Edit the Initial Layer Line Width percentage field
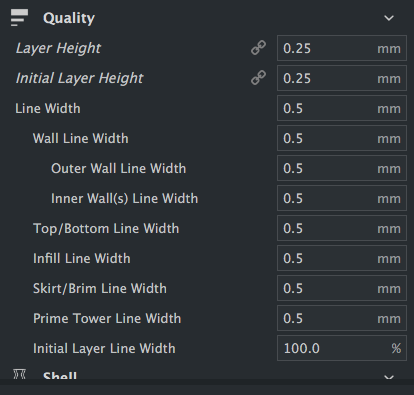This screenshot has width=414, height=395. pyautogui.click(x=342, y=348)
